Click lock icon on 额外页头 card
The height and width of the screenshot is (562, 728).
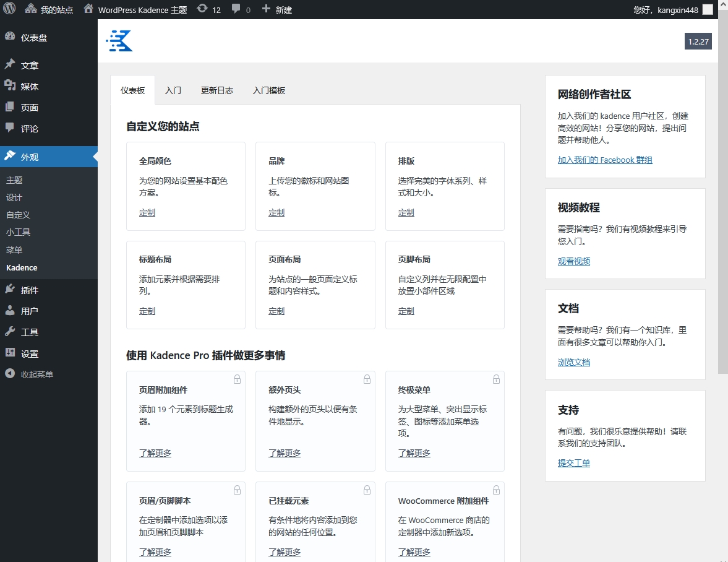(x=367, y=379)
